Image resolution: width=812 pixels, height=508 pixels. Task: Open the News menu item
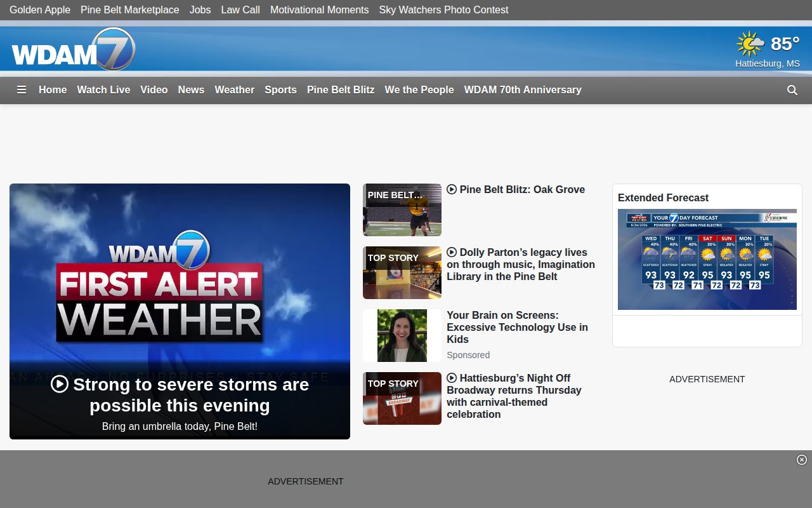tap(191, 90)
